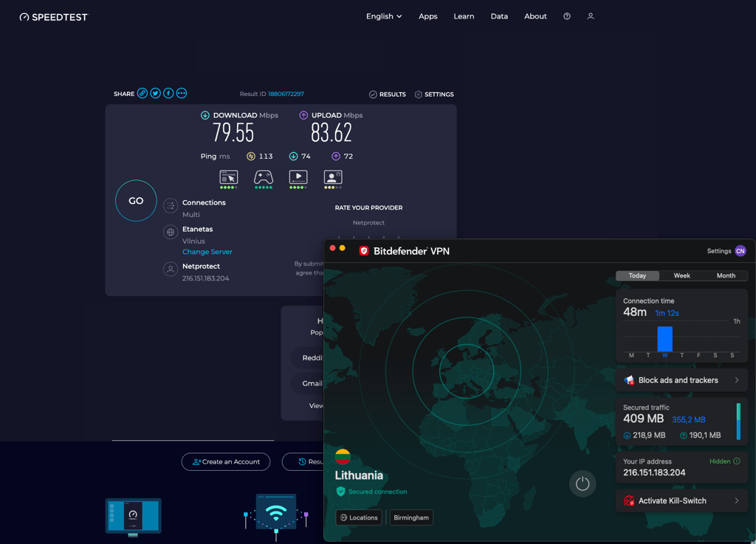Click the 48m connection time value
756x544 pixels.
(634, 312)
